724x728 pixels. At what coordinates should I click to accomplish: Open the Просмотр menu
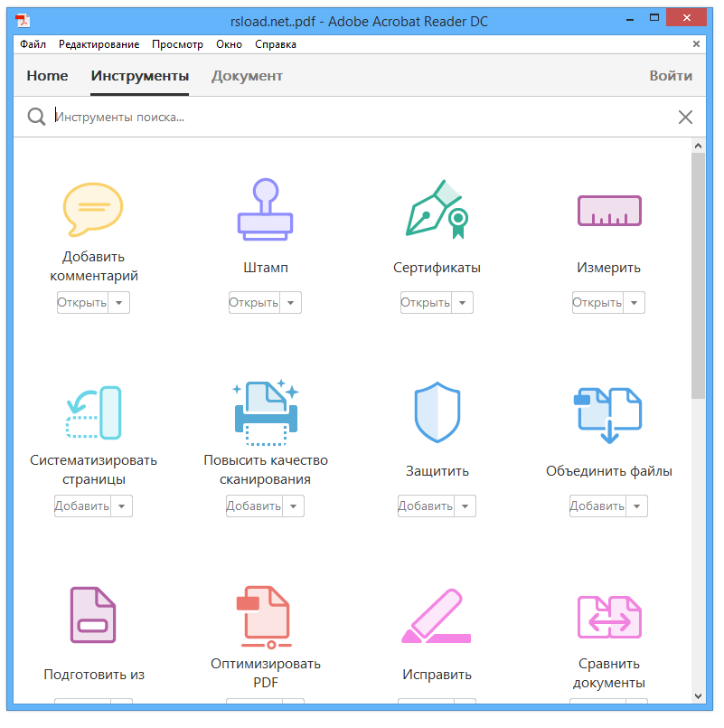point(178,44)
